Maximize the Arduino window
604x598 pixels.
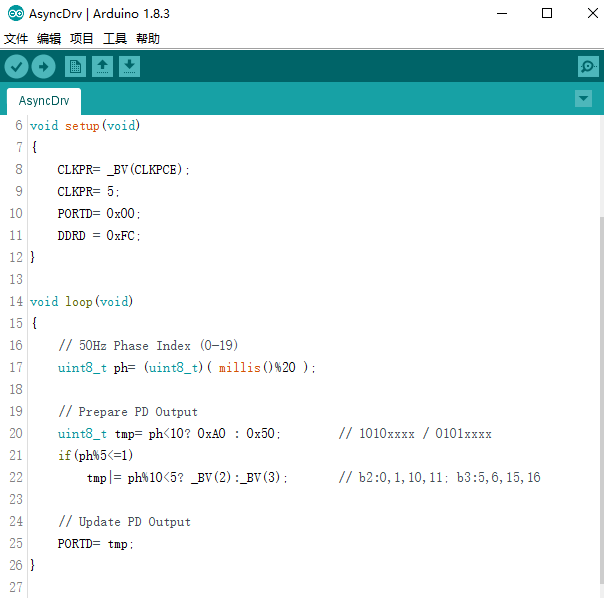[x=547, y=13]
